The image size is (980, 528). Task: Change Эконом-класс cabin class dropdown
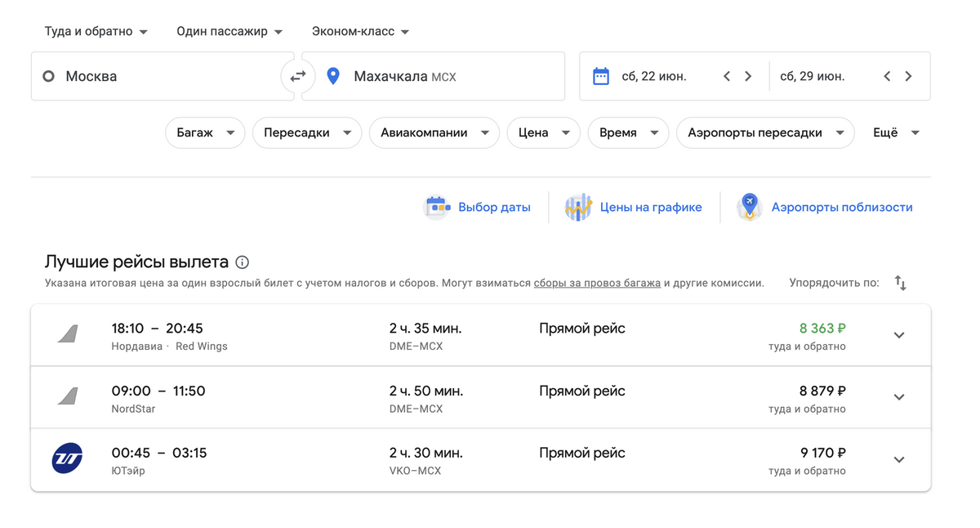(x=360, y=31)
